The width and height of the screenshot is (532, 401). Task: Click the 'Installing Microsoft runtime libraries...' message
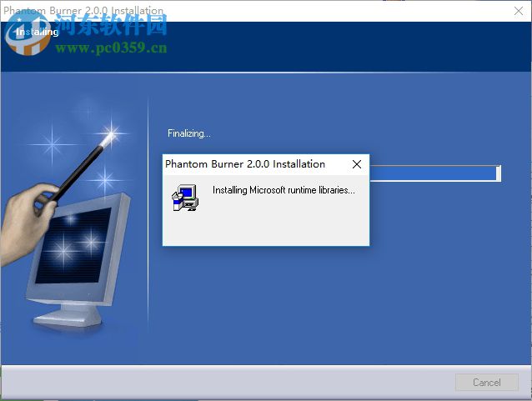point(284,190)
